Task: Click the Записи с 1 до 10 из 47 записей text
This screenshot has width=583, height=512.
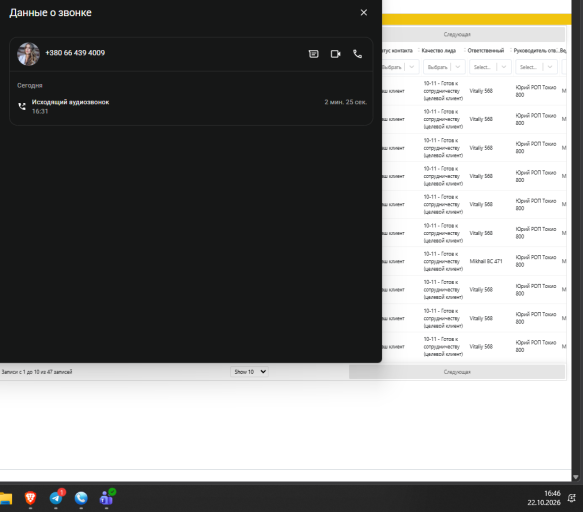Action: pos(37,372)
